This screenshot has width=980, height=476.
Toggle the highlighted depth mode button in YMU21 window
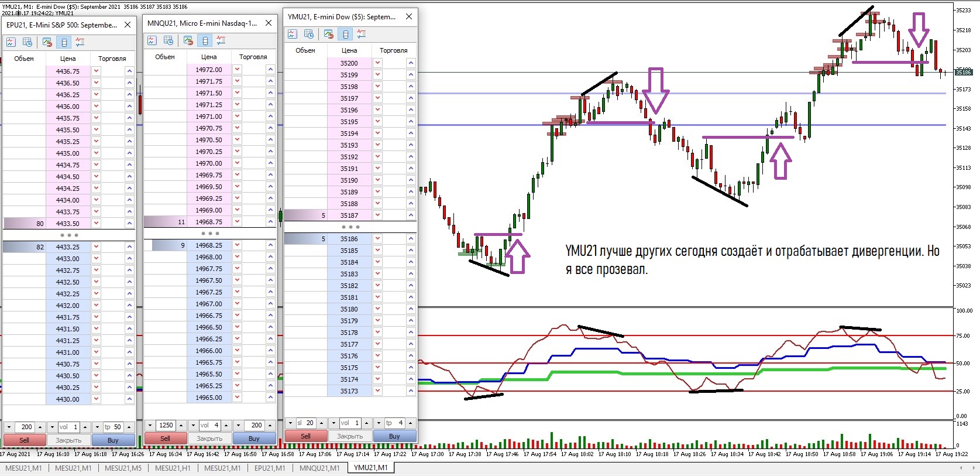pyautogui.click(x=345, y=34)
